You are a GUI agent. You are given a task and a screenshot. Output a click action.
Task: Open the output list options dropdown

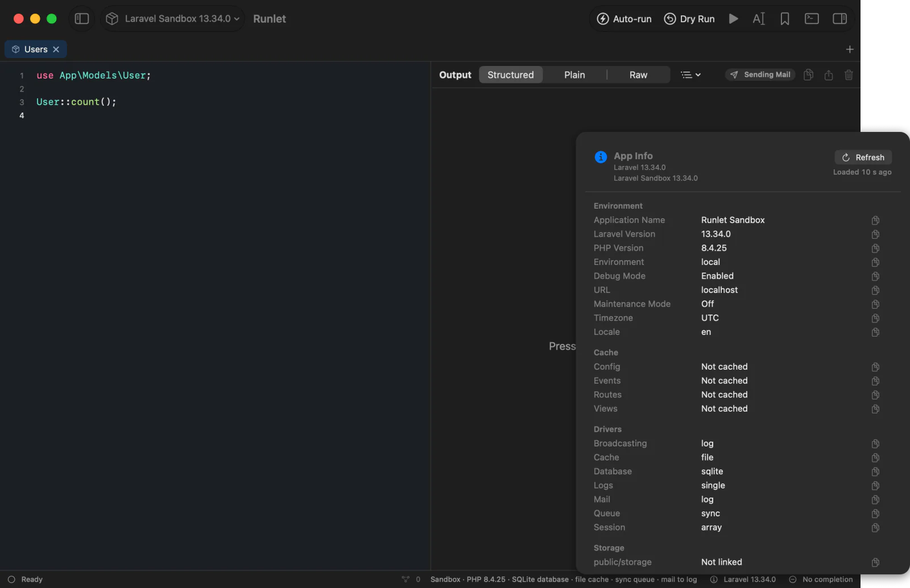691,74
